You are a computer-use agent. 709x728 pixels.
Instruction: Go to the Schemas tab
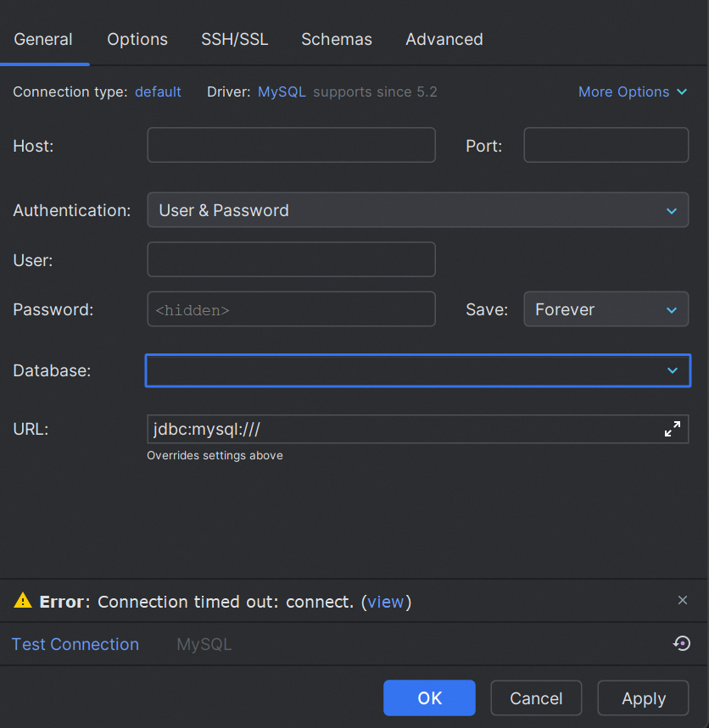337,39
